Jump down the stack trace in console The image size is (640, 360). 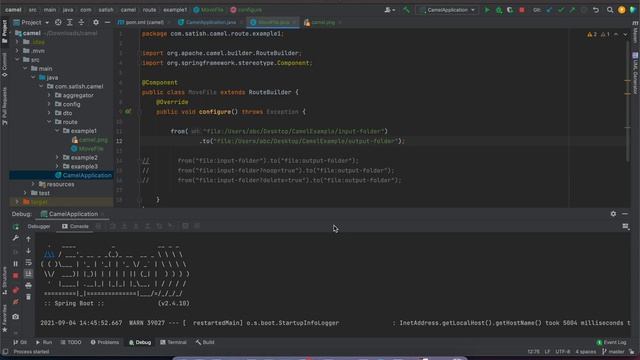click(x=28, y=251)
